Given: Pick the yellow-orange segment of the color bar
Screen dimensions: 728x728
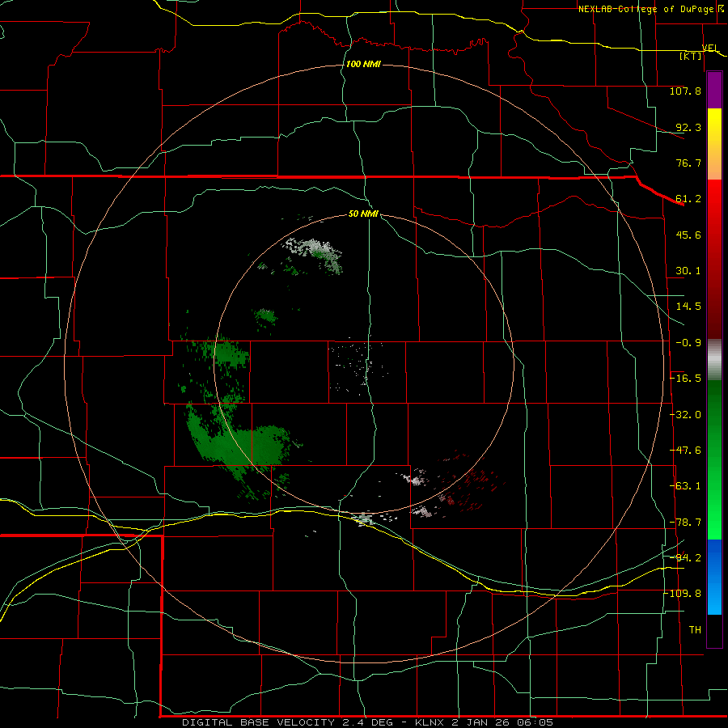Looking at the screenshot, I should (714, 144).
